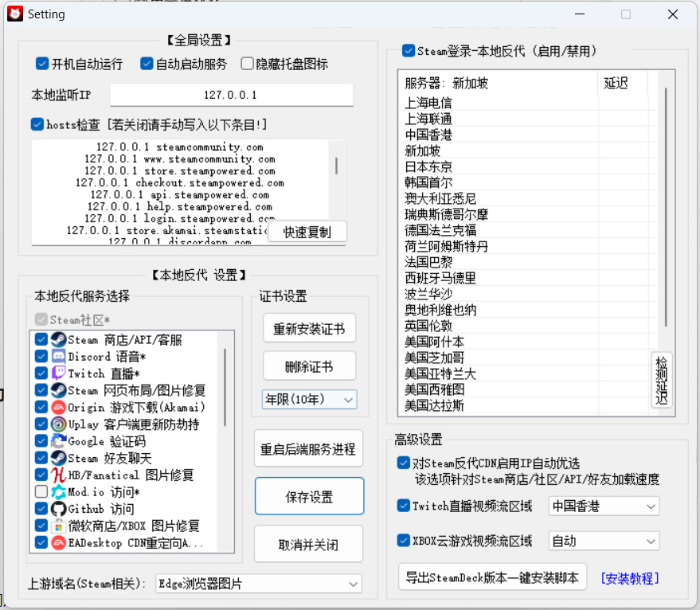Uncheck Twitch 直播 service
This screenshot has height=610, width=700.
[x=41, y=373]
